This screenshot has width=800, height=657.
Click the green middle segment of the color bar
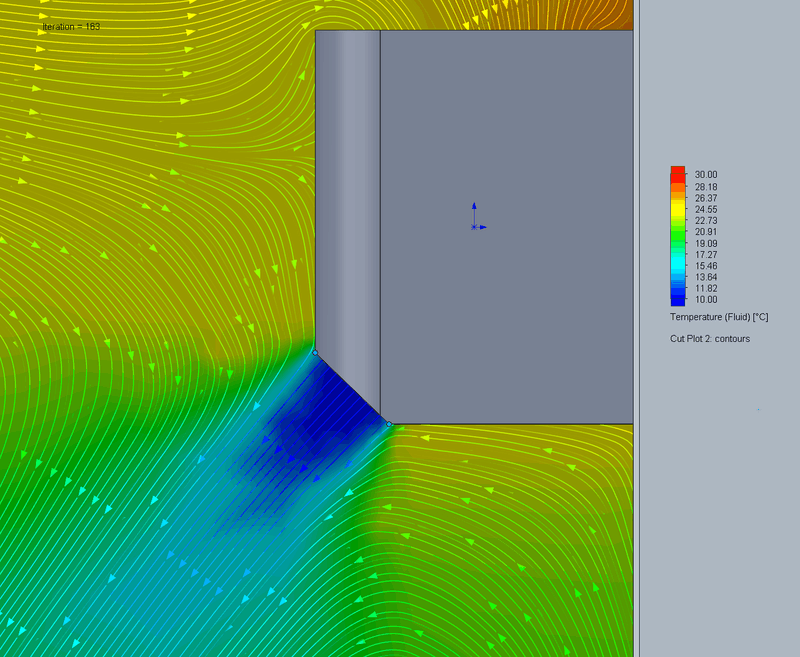pos(678,237)
